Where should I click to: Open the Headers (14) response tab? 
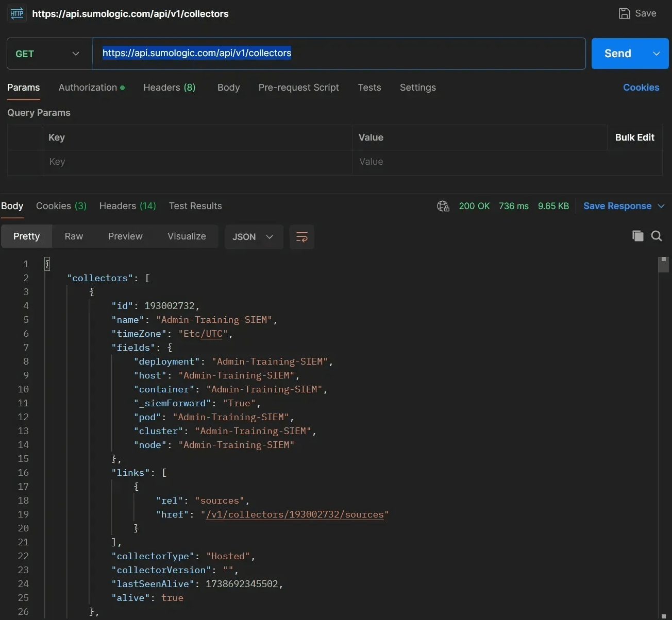click(x=127, y=206)
